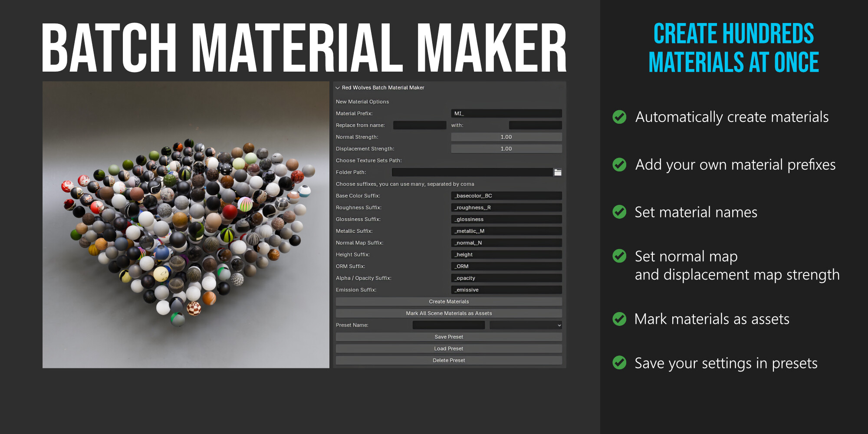Click the Create Materials button
The height and width of the screenshot is (434, 868).
[x=449, y=302]
